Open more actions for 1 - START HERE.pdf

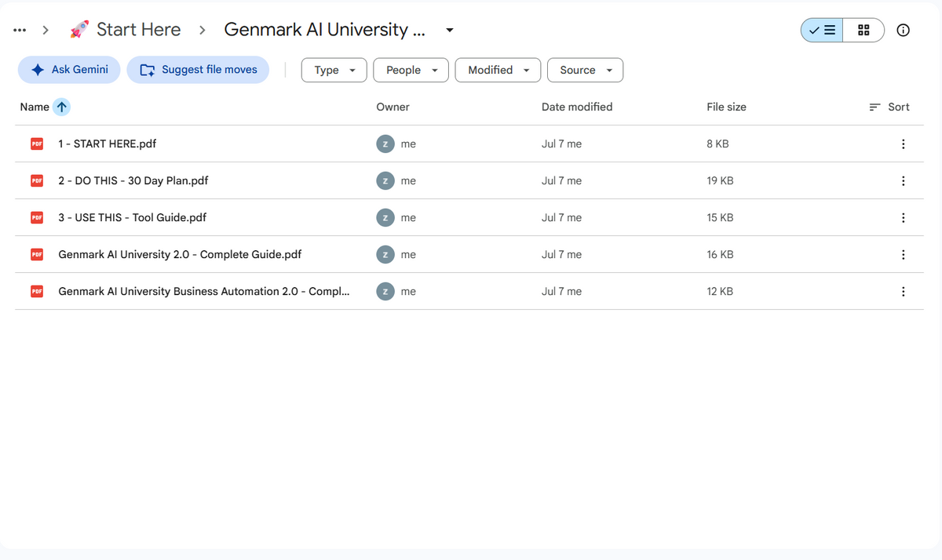pos(904,144)
